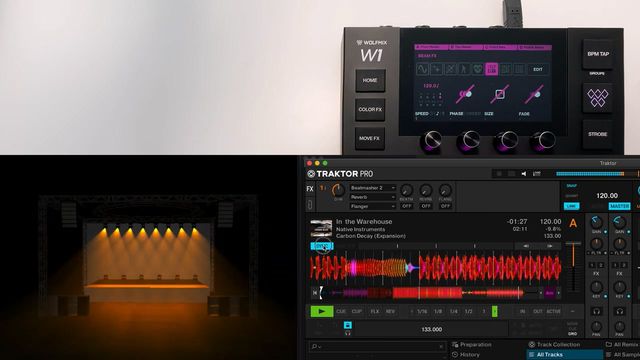Image resolution: width=640 pixels, height=360 pixels.
Task: Tap the PHASE control on the Wolfmix screen
Action: click(465, 94)
